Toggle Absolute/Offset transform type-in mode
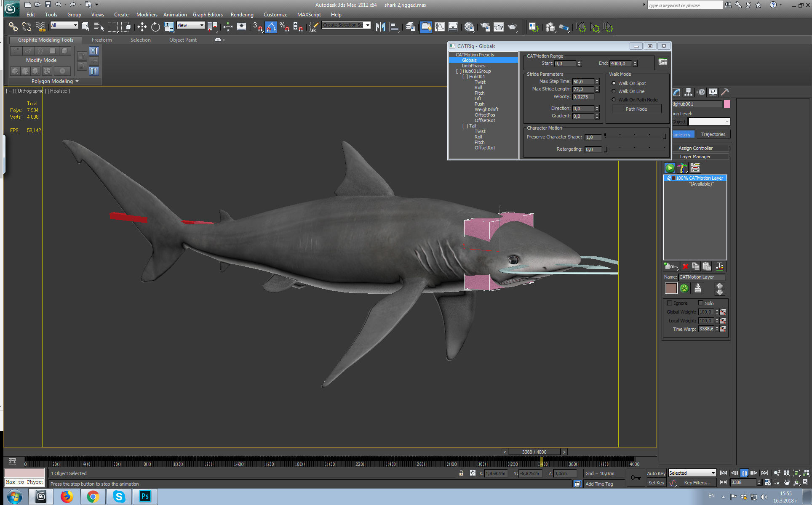812x505 pixels. [x=473, y=473]
